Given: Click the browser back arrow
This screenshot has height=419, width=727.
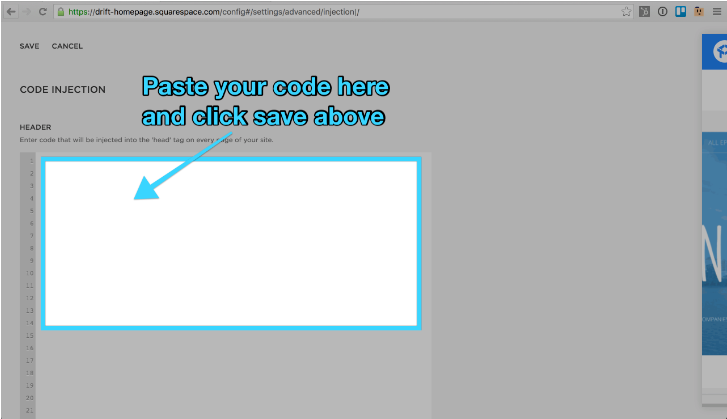Looking at the screenshot, I should [11, 12].
